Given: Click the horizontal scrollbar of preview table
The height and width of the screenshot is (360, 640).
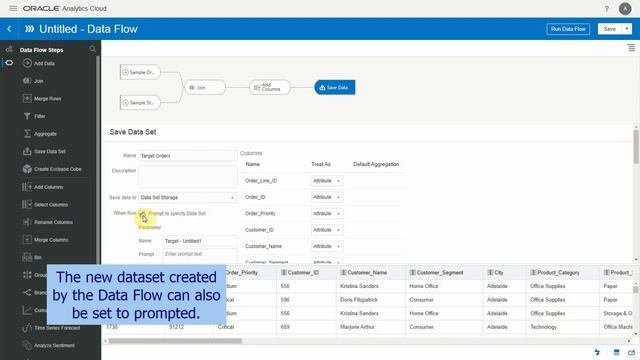Looking at the screenshot, I should pos(176,341).
